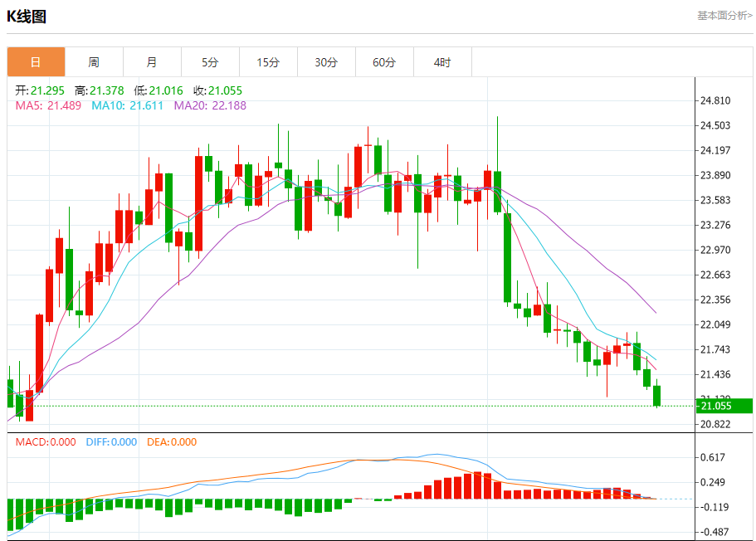Click the -0.487 MACD axis label
756x541 pixels.
coord(715,532)
